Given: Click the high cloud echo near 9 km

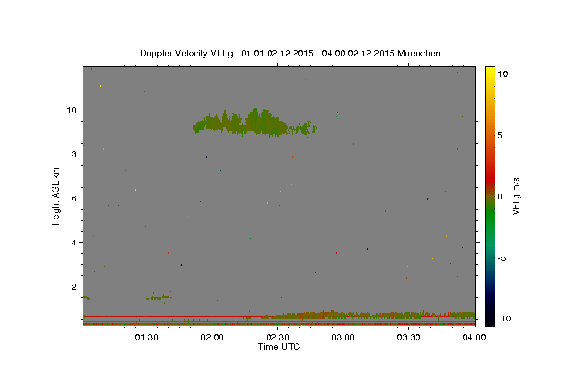Looking at the screenshot, I should pos(254,123).
